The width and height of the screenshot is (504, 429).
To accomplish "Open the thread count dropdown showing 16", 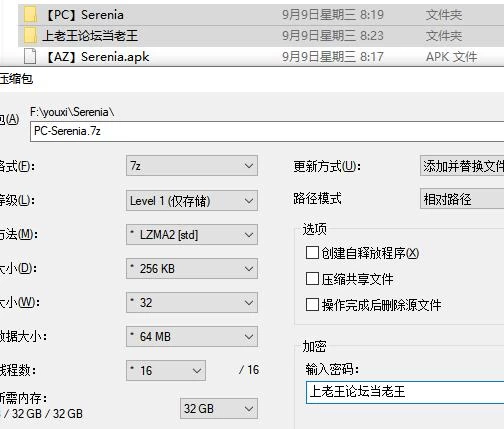I will tap(166, 370).
